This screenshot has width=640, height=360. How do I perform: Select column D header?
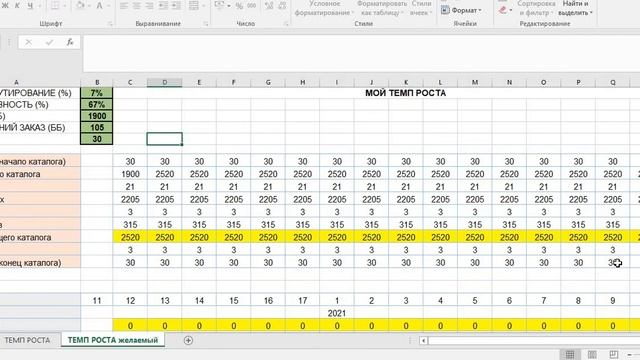click(x=164, y=82)
